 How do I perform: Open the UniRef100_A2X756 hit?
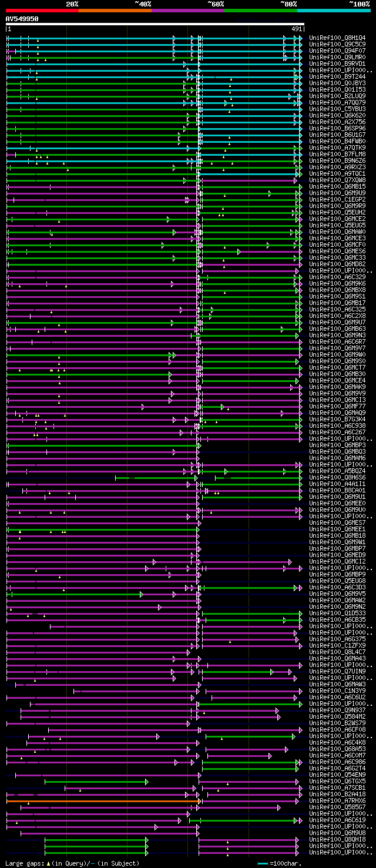click(x=337, y=122)
